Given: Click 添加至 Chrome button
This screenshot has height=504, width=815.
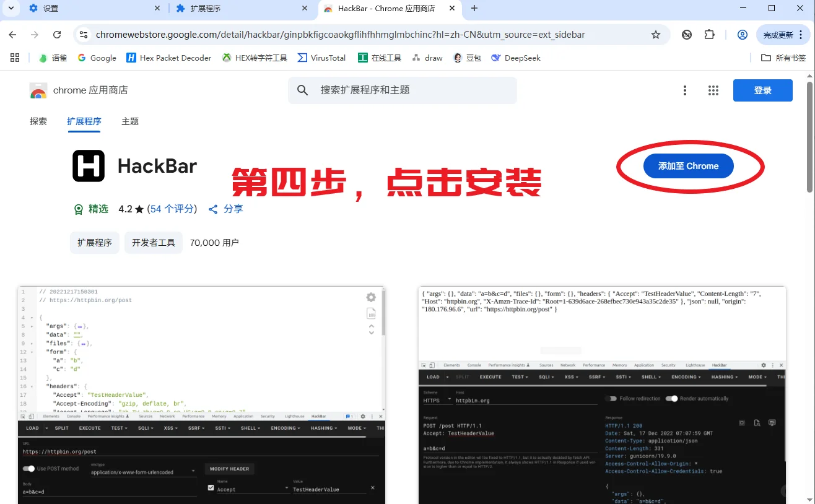Looking at the screenshot, I should tap(688, 166).
